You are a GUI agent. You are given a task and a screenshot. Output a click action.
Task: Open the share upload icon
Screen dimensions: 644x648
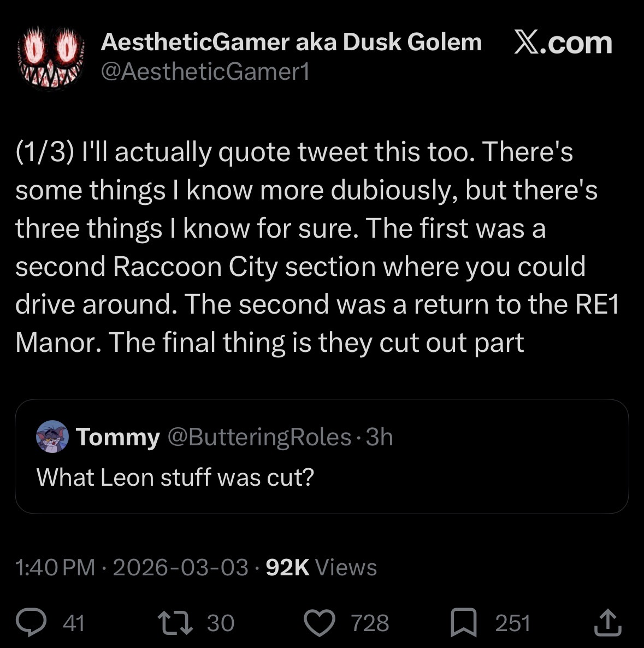607,622
